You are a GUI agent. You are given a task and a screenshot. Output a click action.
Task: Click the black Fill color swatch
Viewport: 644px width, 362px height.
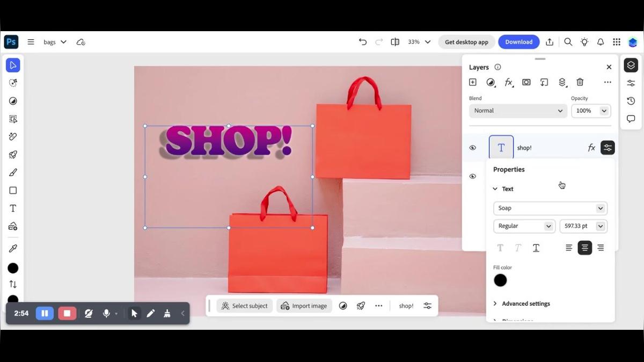pos(500,280)
